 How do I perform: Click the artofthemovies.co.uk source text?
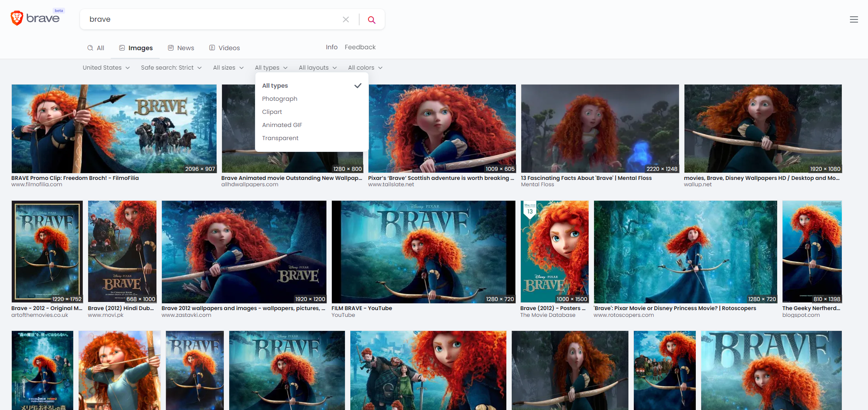click(40, 315)
